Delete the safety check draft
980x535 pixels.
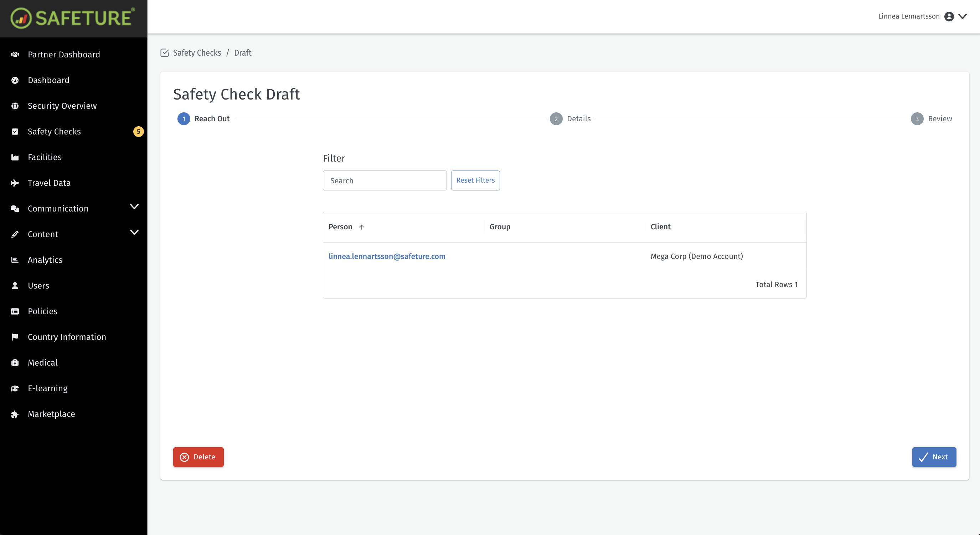pyautogui.click(x=198, y=457)
